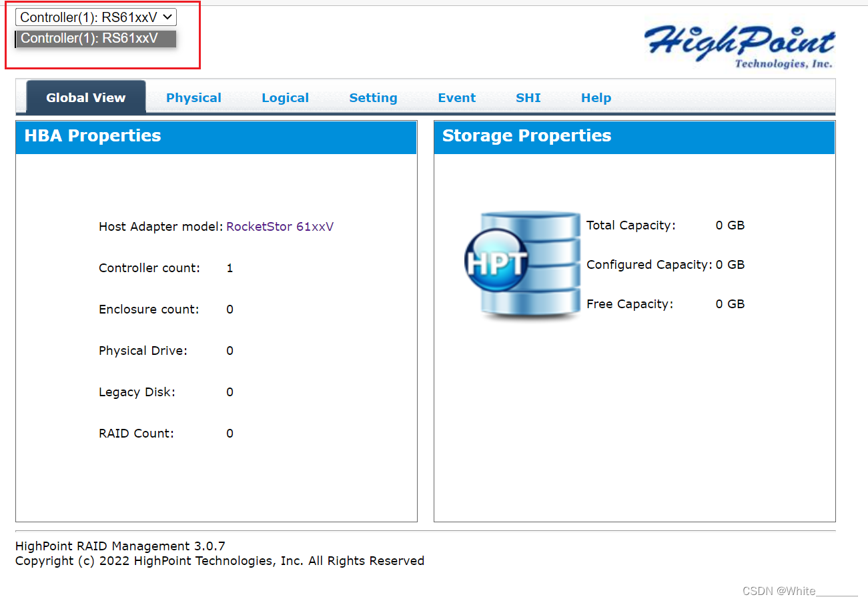
Task: Click the Free Capacity label
Action: [630, 304]
